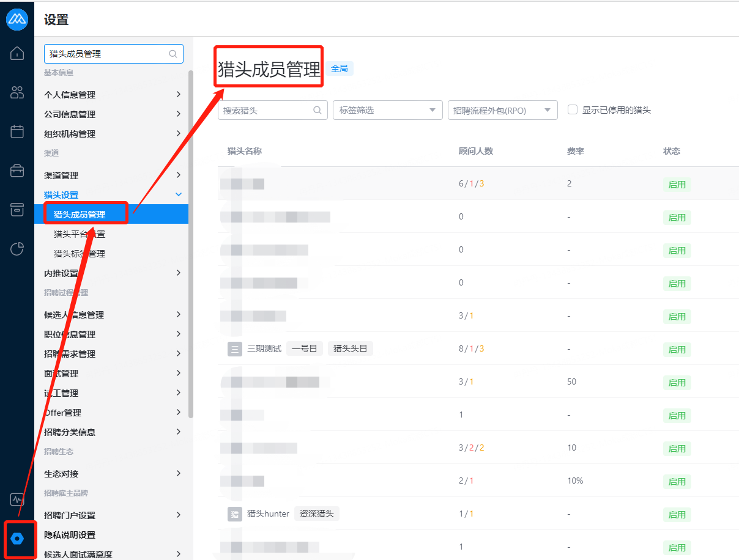
Task: Click magnifier icon in 搜索猎头 field
Action: pyautogui.click(x=318, y=111)
